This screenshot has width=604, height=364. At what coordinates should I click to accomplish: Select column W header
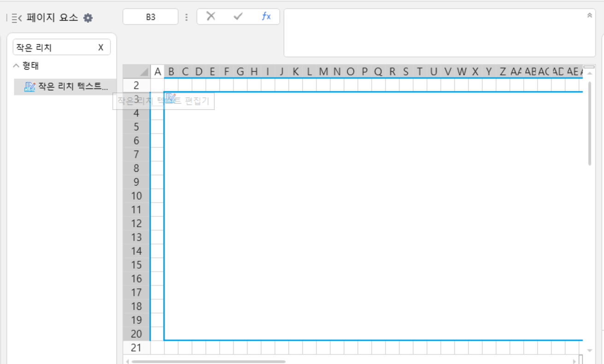click(461, 71)
